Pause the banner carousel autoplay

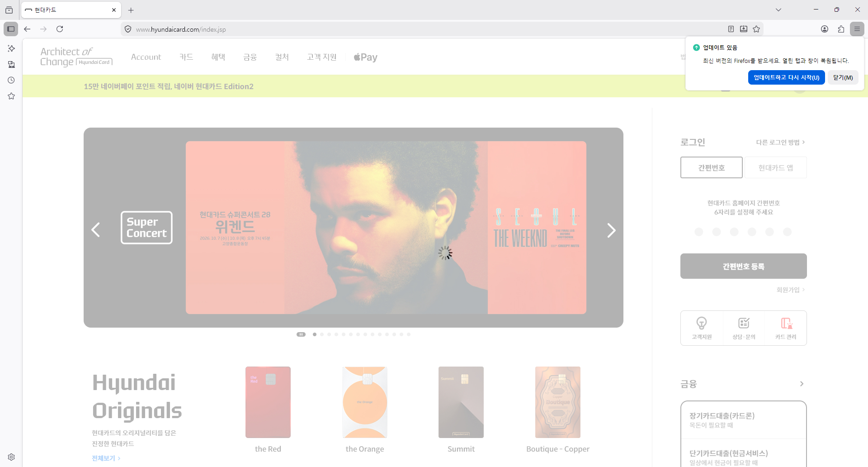point(301,334)
